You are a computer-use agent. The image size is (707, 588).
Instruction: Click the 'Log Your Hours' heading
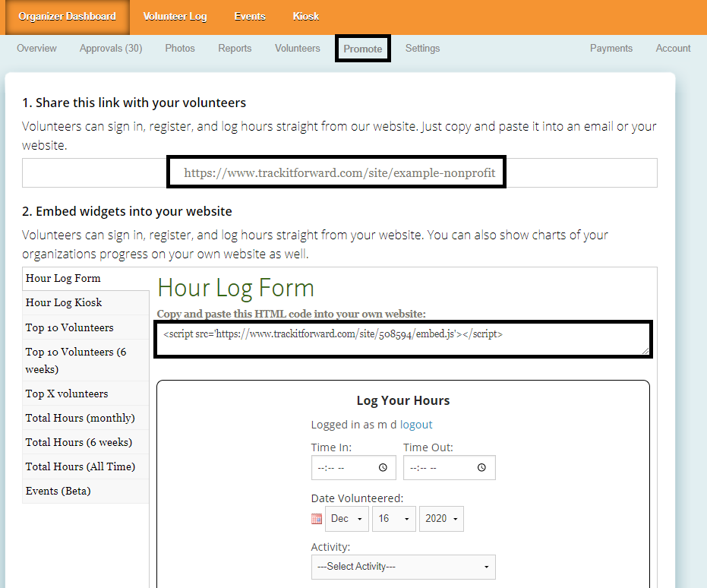[403, 400]
